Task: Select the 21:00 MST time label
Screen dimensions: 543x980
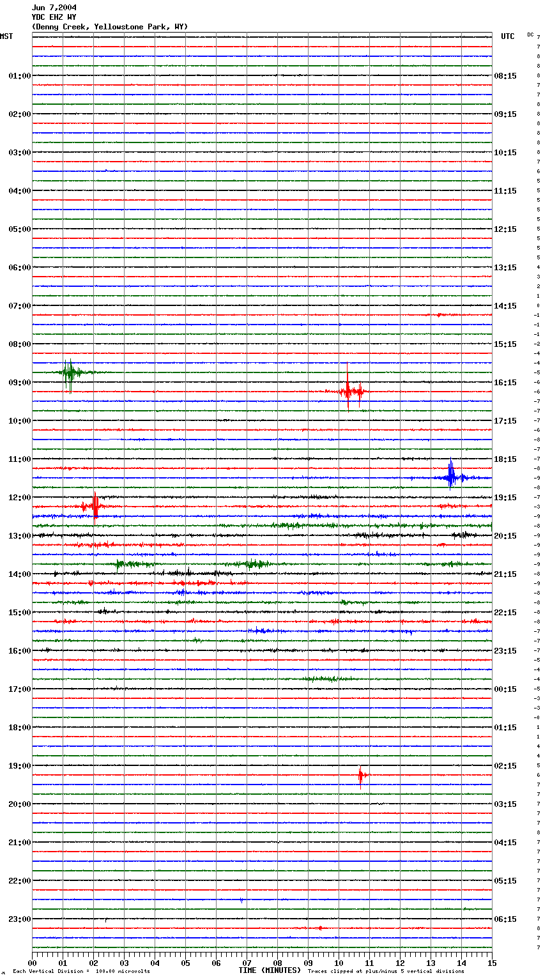Action: point(20,843)
